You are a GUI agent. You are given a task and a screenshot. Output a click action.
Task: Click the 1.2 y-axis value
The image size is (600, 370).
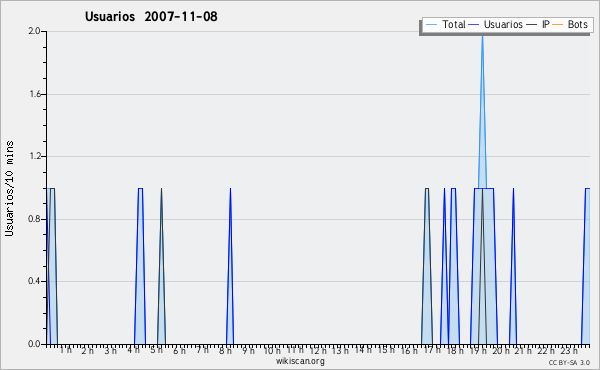(34, 156)
